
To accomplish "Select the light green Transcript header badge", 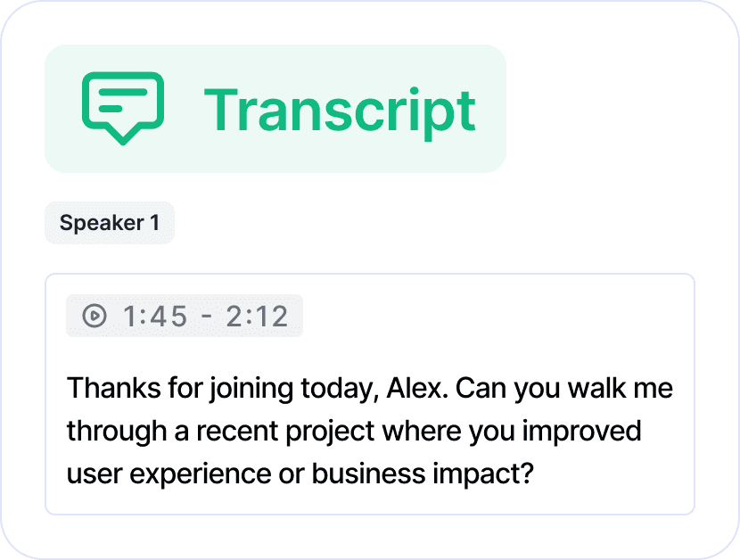I will pyautogui.click(x=275, y=109).
